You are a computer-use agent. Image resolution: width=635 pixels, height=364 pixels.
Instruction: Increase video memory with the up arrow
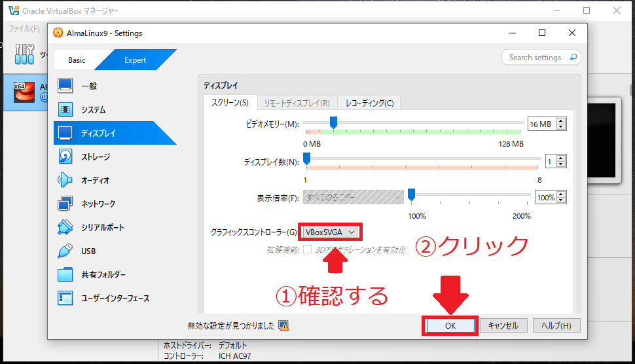point(561,120)
